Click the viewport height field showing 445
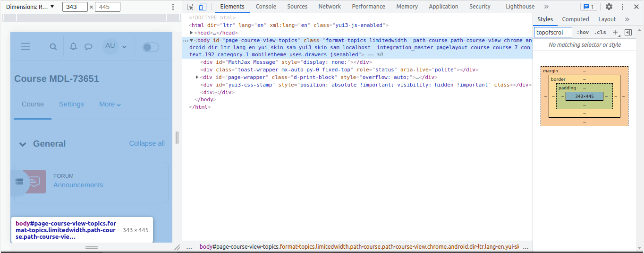This screenshot has height=253, width=644. pos(107,7)
